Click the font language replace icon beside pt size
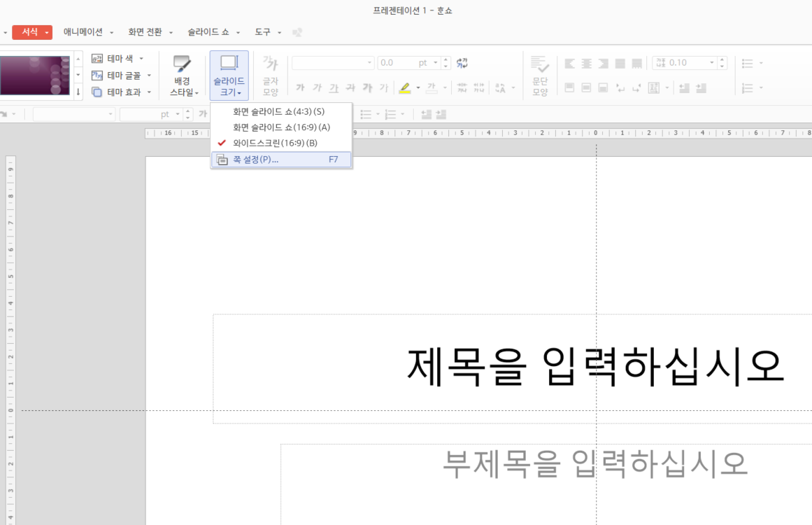This screenshot has width=812, height=525. [x=462, y=63]
